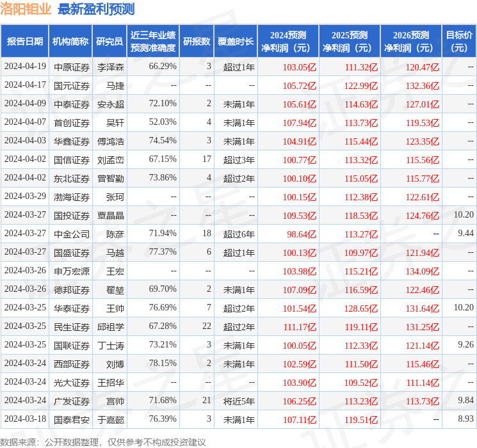Screen dimensions: 477x448
Task: Select the 国投证券 cell
Action: pos(72,216)
